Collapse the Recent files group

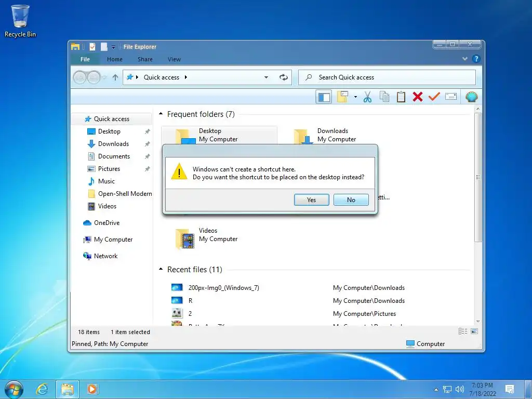point(161,270)
